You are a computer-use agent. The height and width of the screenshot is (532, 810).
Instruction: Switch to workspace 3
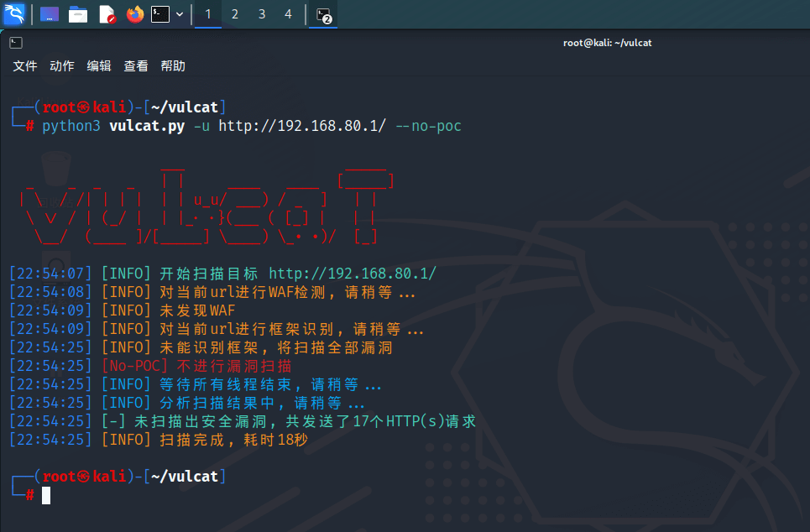(x=262, y=14)
